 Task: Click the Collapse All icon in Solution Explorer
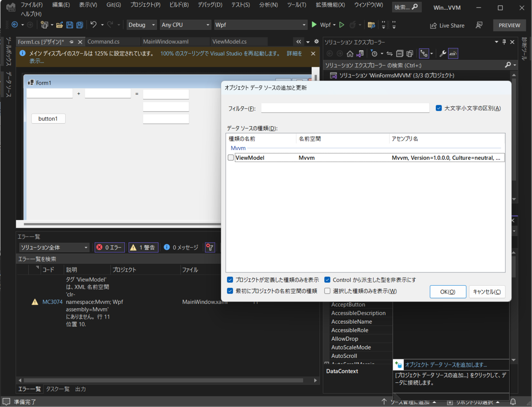click(399, 54)
